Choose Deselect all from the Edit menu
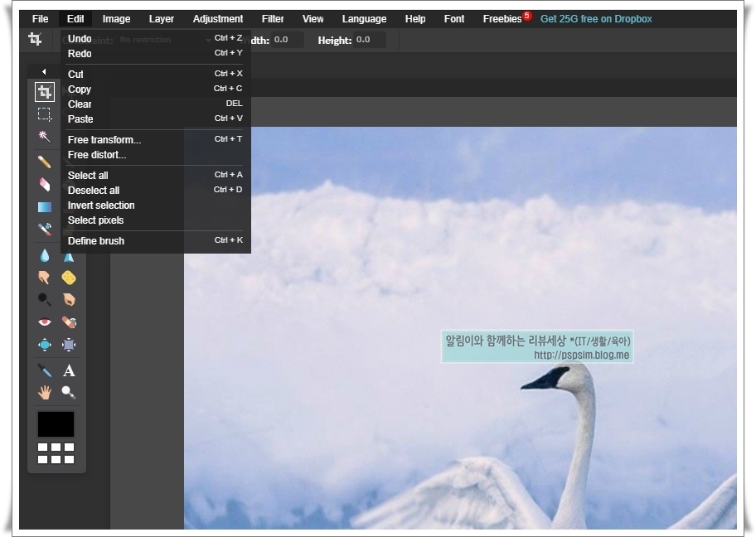The width and height of the screenshot is (756, 537). coord(155,191)
